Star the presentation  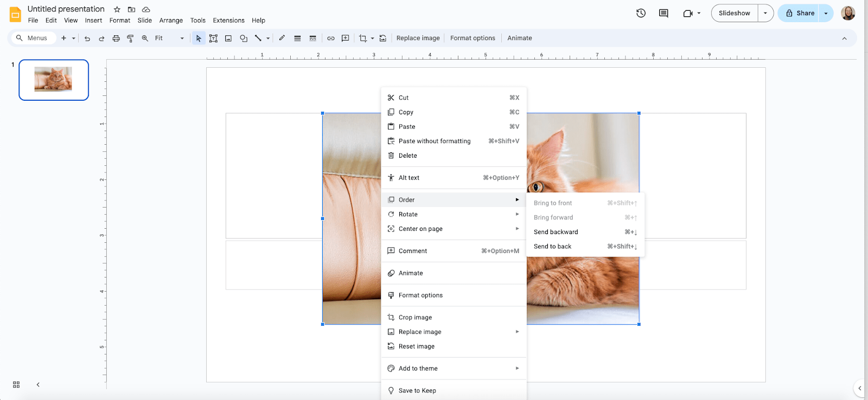pos(117,9)
